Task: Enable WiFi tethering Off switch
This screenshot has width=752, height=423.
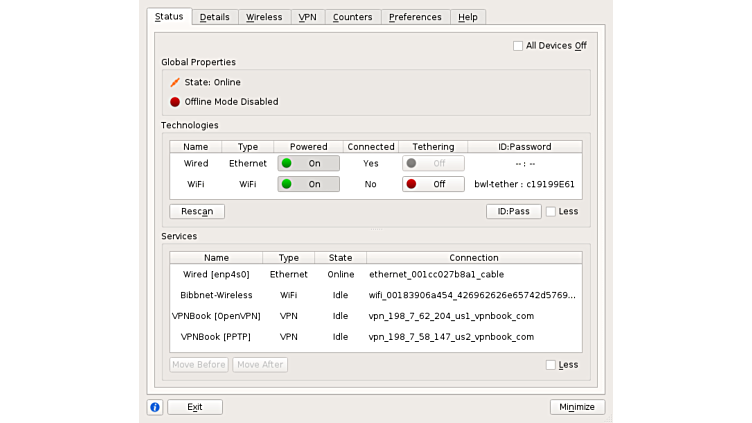Action: pos(433,184)
